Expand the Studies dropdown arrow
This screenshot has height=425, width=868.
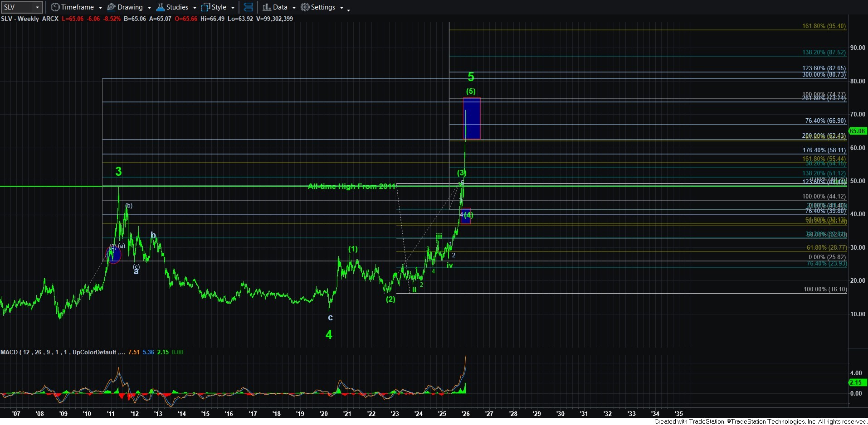click(195, 8)
